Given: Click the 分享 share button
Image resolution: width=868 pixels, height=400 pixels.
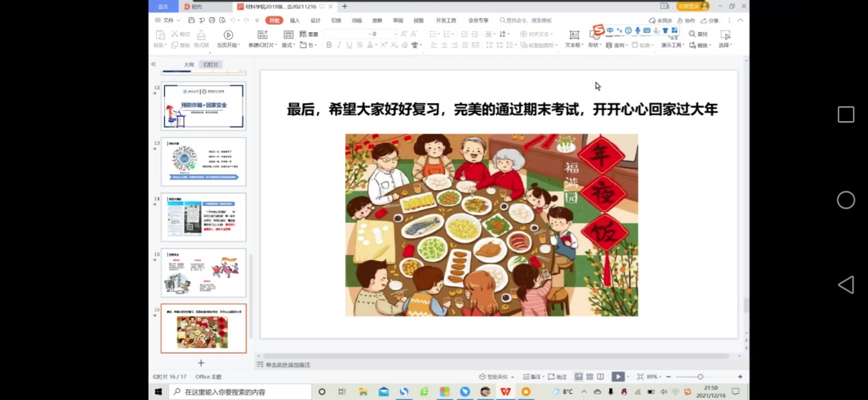Looking at the screenshot, I should click(710, 21).
